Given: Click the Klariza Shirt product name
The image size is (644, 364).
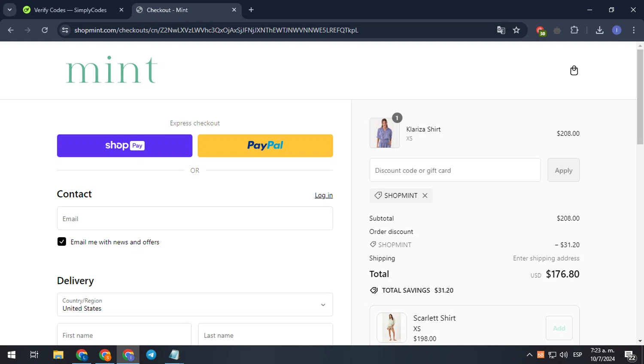Looking at the screenshot, I should (423, 129).
